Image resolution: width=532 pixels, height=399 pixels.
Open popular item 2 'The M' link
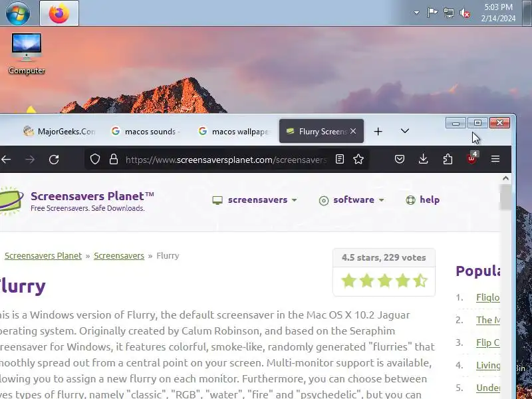point(488,320)
